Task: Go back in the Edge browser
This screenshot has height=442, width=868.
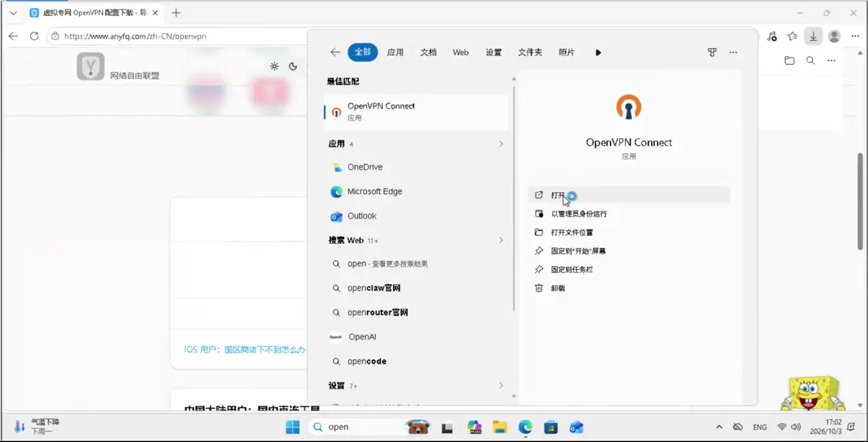Action: pos(13,36)
